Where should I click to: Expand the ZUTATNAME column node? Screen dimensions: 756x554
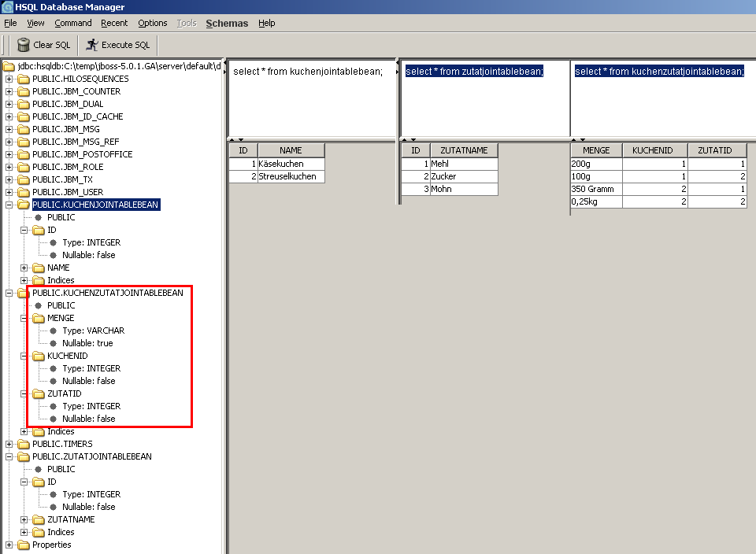[24, 520]
